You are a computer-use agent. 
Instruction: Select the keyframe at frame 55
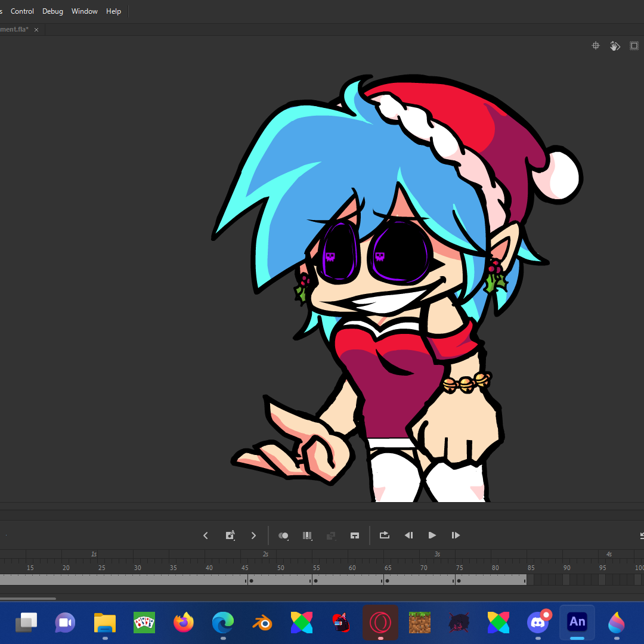pos(315,580)
